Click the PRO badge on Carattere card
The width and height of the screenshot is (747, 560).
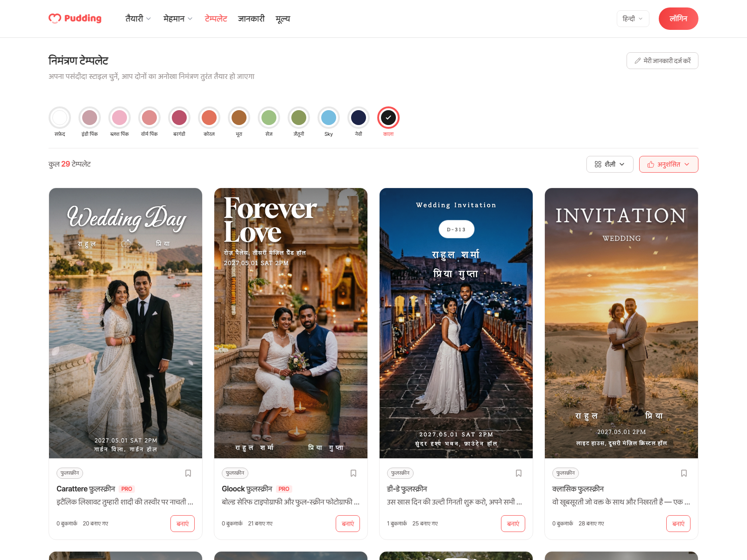127,489
